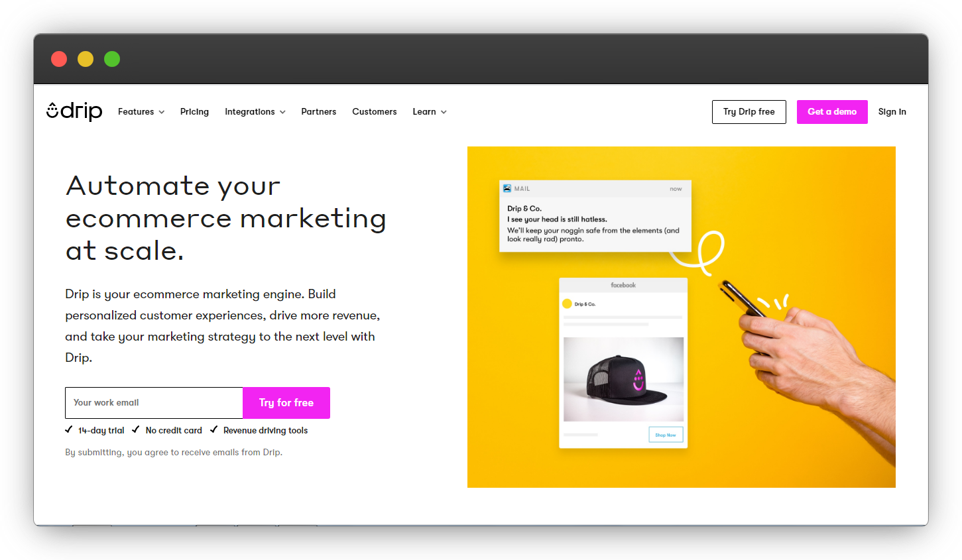Click the yellow minimize window button

[x=86, y=59]
